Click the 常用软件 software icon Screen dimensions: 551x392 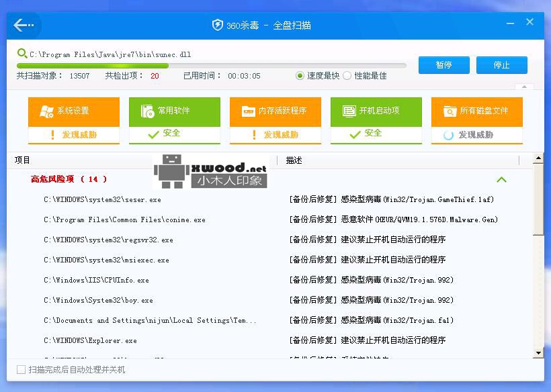click(147, 111)
